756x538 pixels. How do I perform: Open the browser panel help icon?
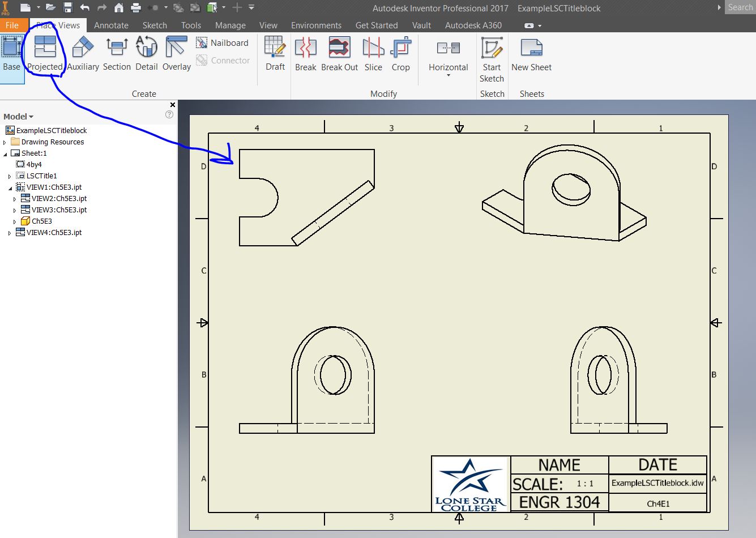169,115
